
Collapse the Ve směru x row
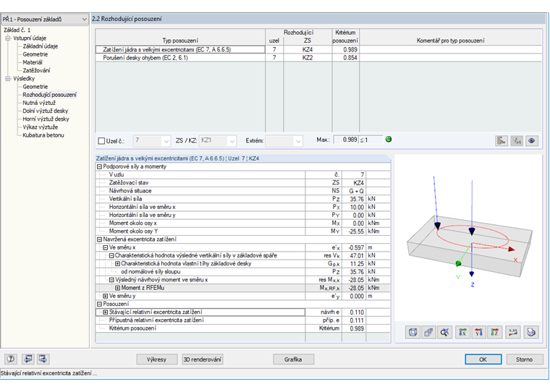(105, 247)
